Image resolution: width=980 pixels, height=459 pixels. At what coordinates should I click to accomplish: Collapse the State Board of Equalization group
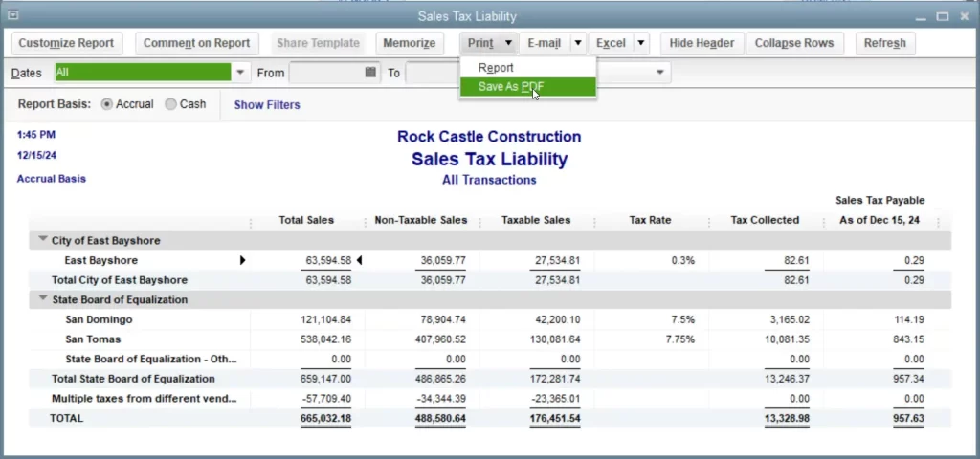click(x=43, y=299)
